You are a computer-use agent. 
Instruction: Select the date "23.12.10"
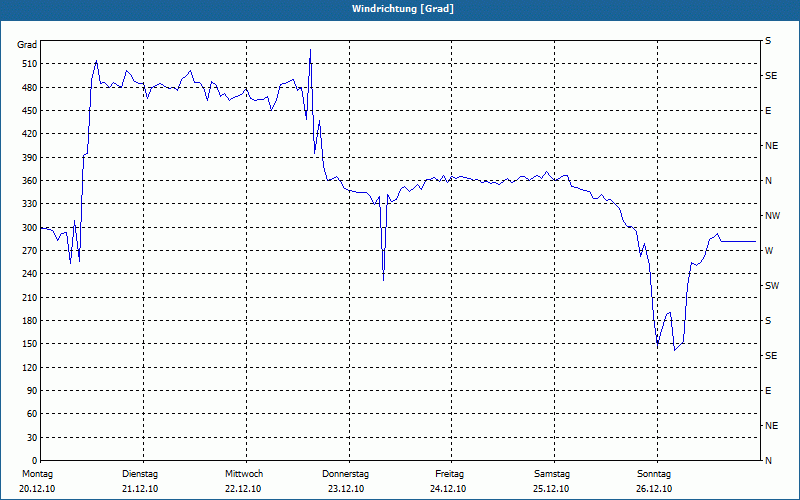346,489
